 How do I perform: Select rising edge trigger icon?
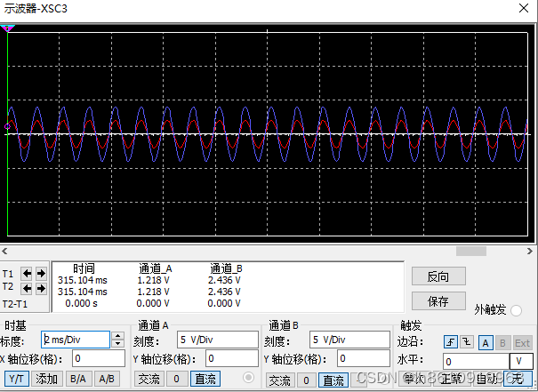(451, 342)
